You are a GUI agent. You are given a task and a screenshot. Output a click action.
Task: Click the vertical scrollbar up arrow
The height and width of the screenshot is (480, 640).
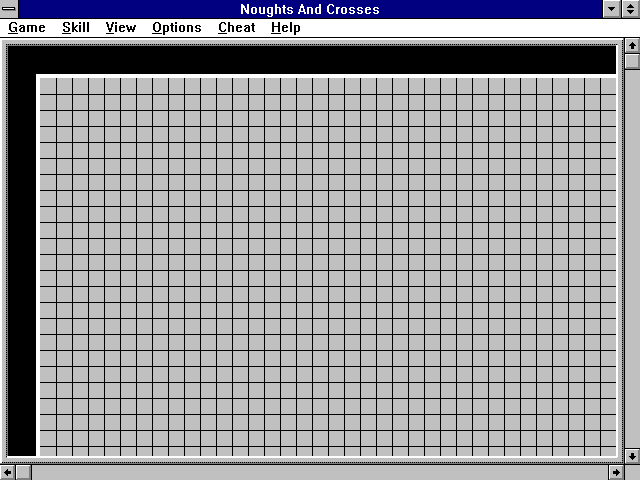tap(632, 46)
